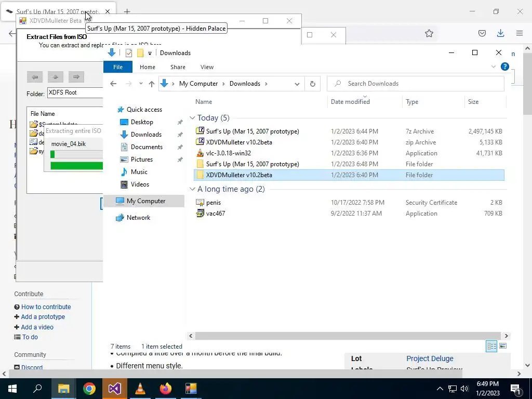Switch to Details view layout icon
Screen dimensions: 532x399
tap(491, 346)
